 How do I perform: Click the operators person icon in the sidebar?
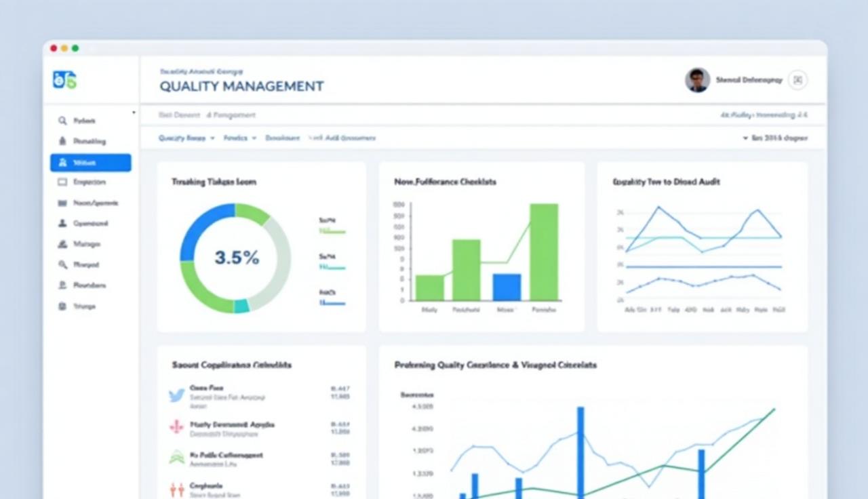(x=62, y=223)
